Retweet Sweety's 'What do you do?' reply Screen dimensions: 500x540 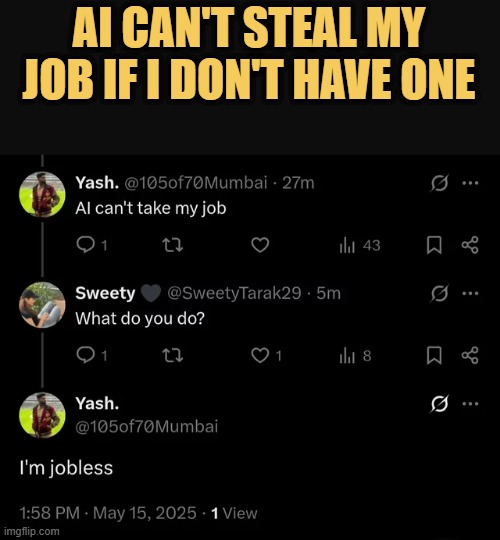[x=173, y=355]
